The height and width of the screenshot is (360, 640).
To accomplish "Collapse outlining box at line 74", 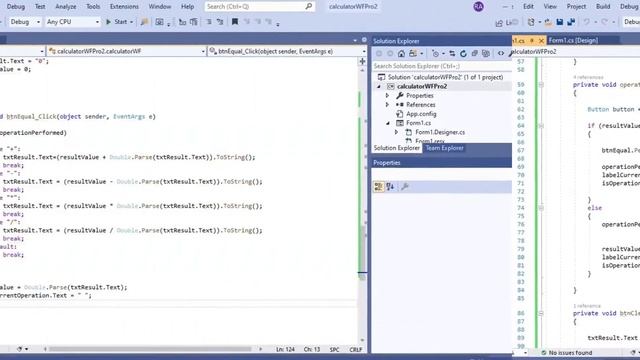I will click(541, 208).
